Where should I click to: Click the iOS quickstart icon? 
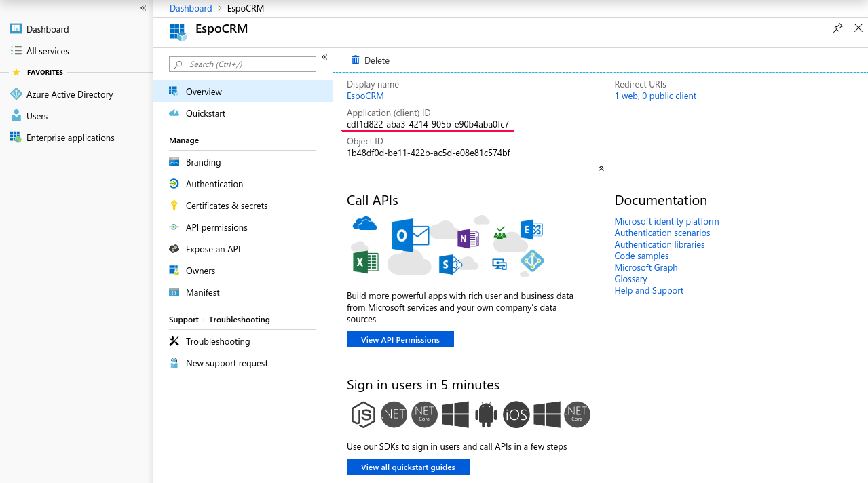pos(516,414)
